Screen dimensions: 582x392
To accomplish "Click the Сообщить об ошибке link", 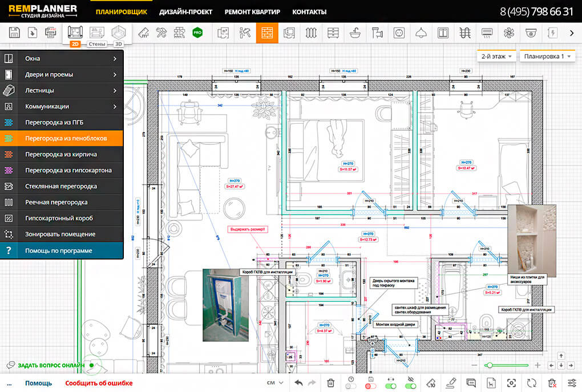I will [99, 383].
